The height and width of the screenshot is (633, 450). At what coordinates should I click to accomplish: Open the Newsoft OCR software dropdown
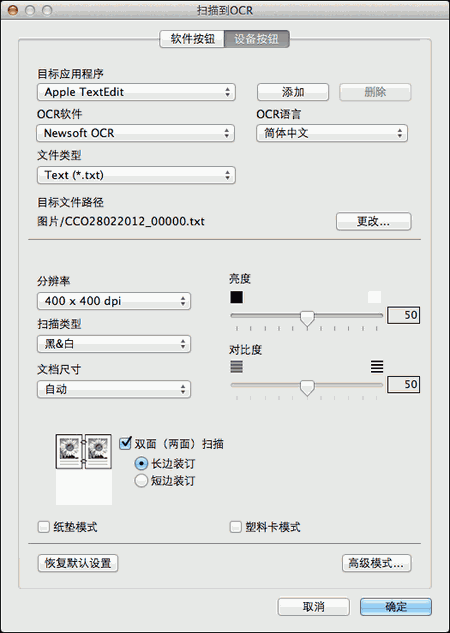click(x=135, y=133)
